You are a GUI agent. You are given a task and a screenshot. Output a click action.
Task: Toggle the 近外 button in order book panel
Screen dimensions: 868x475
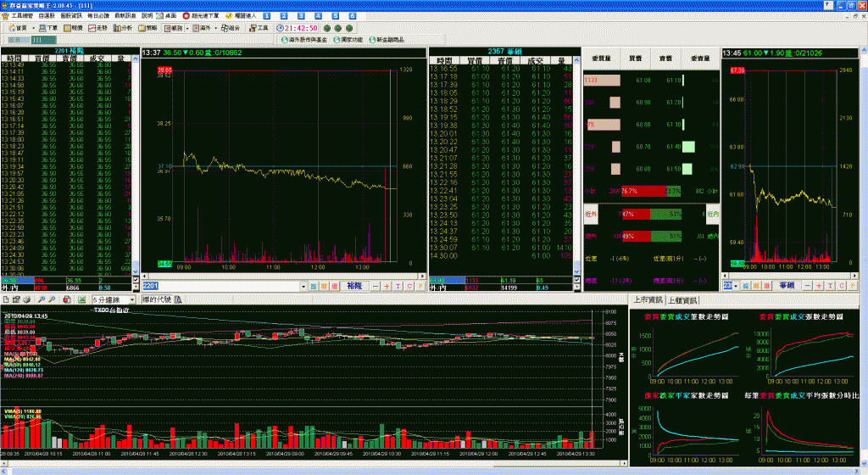[591, 215]
